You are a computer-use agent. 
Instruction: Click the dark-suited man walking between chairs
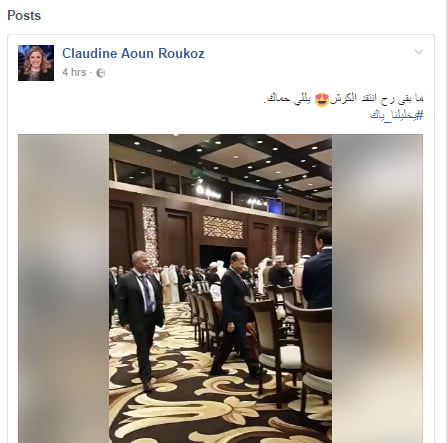(235, 313)
